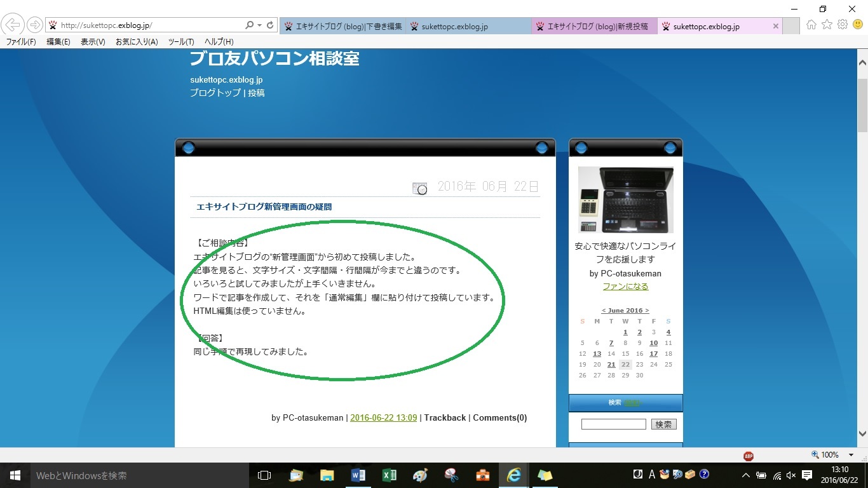Screen dimensions: 868x488
Task: Click the Trackback link
Action: 445,417
